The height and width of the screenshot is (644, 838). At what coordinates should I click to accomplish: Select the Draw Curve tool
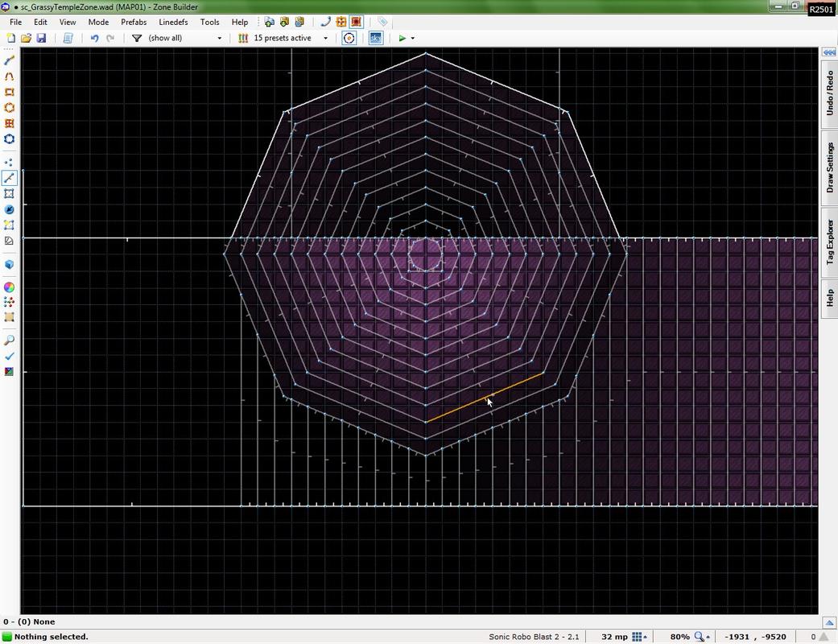(x=9, y=76)
